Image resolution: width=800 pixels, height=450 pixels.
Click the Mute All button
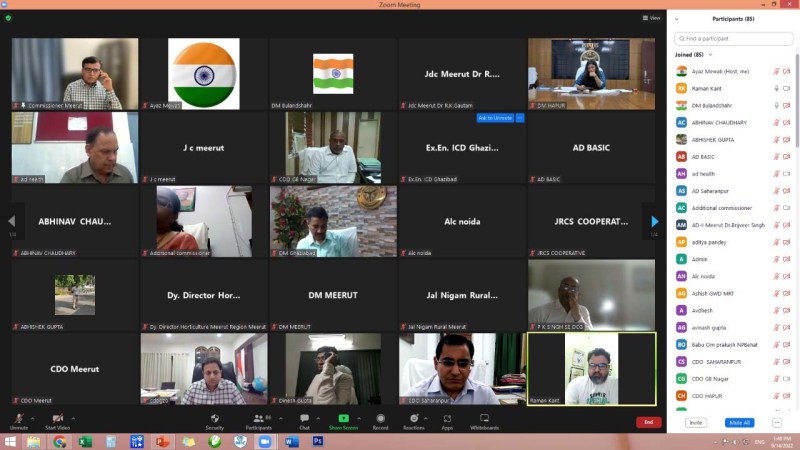[739, 423]
